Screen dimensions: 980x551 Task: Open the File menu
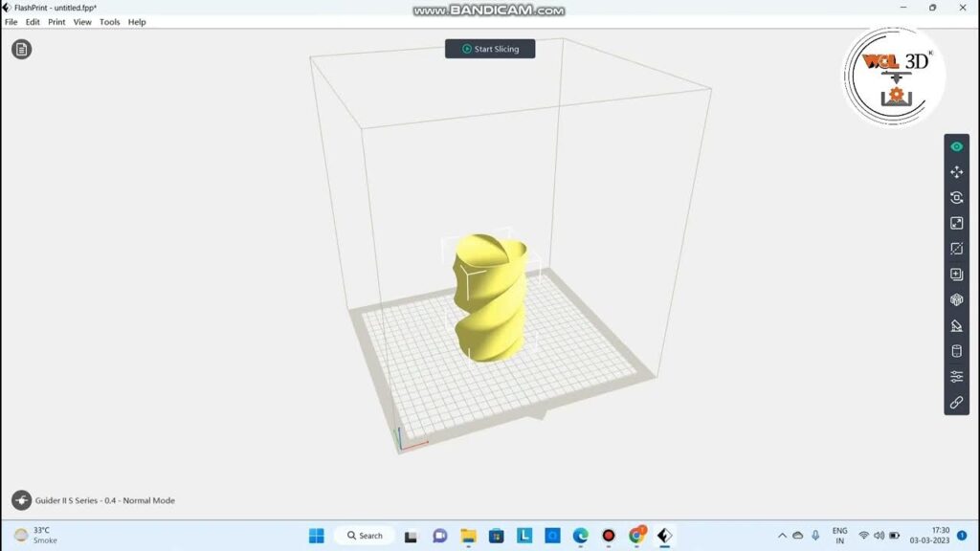[11, 21]
